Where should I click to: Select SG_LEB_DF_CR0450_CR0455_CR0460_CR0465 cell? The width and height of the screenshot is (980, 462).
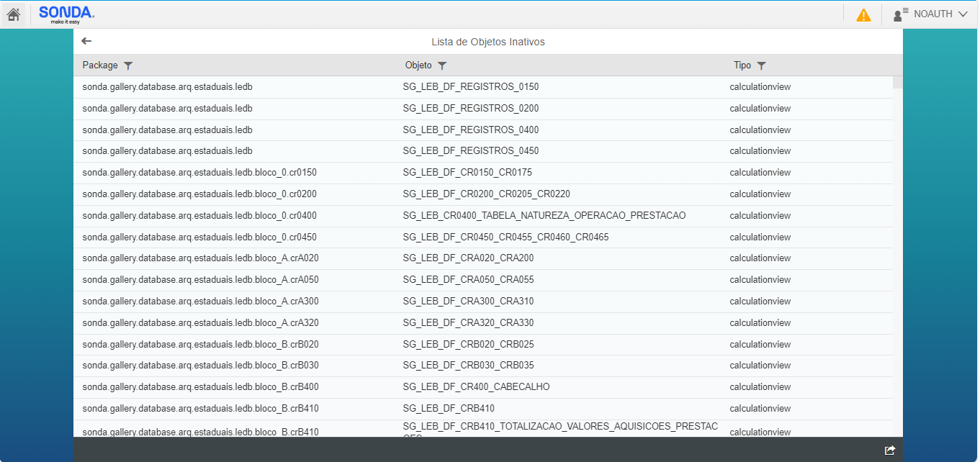pos(505,237)
